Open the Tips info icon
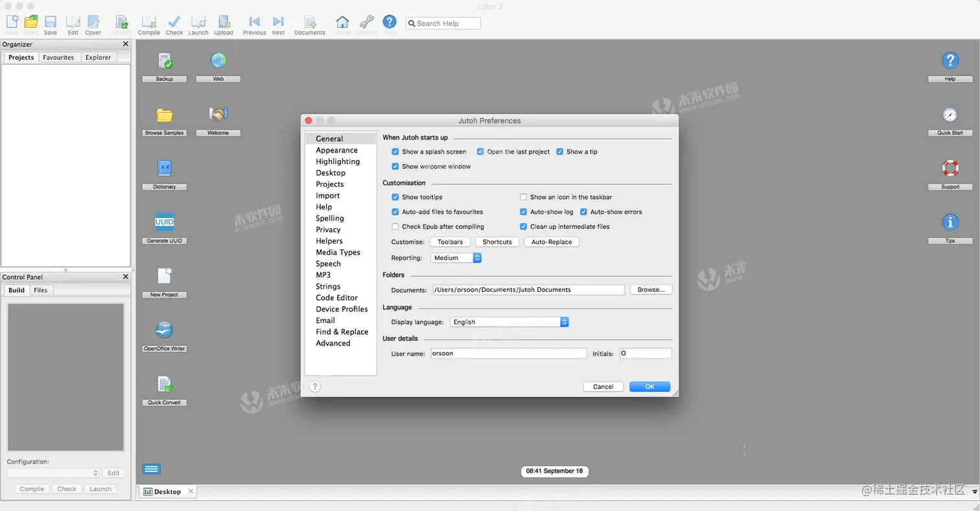The image size is (980, 511). click(x=950, y=222)
